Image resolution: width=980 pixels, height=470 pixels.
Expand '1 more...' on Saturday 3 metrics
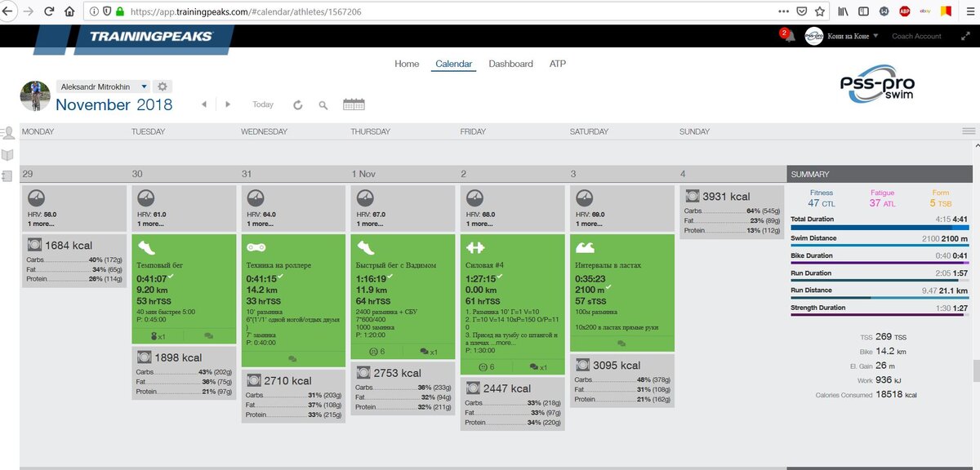pyautogui.click(x=590, y=224)
